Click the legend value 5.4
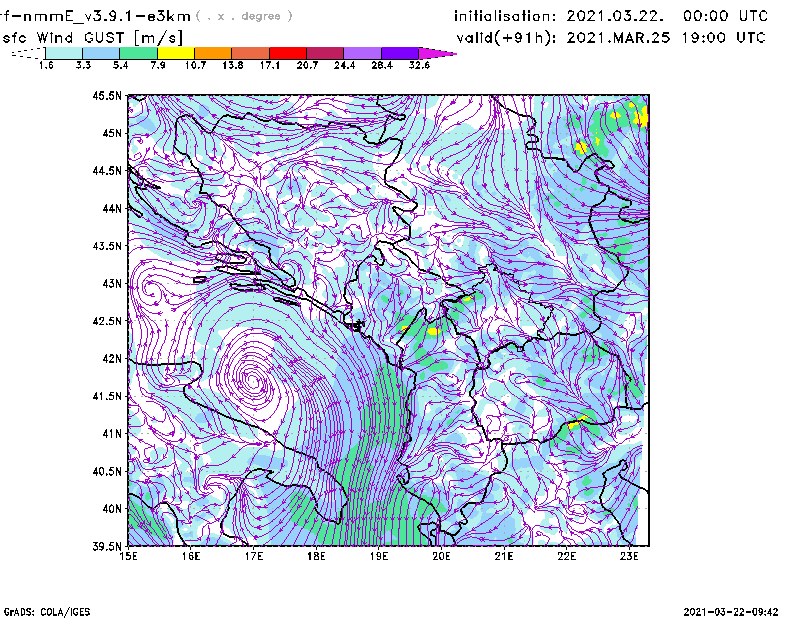 (x=120, y=65)
